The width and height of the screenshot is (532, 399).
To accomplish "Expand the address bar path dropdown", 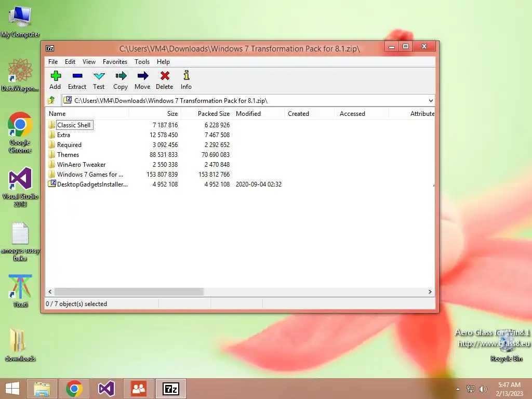I will [431, 100].
